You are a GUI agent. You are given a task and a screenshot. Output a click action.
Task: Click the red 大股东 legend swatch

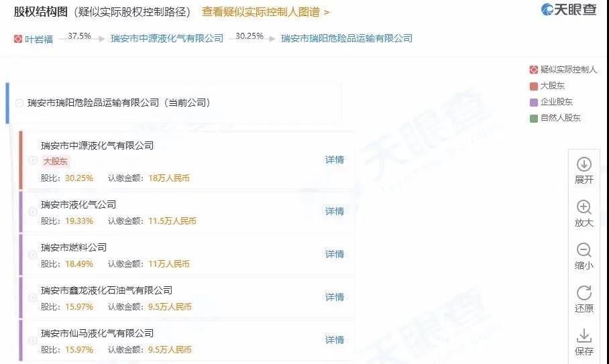pyautogui.click(x=533, y=86)
